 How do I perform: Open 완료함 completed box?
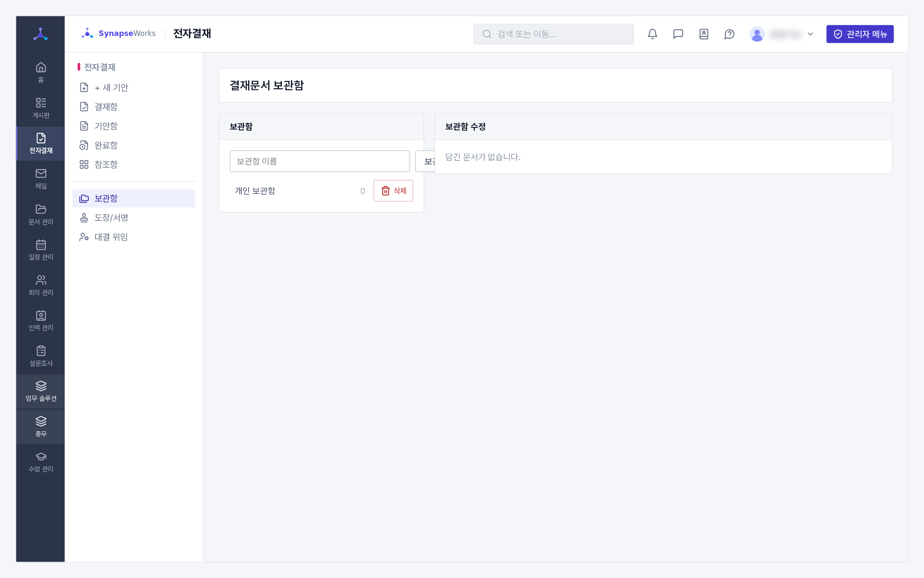pyautogui.click(x=133, y=145)
